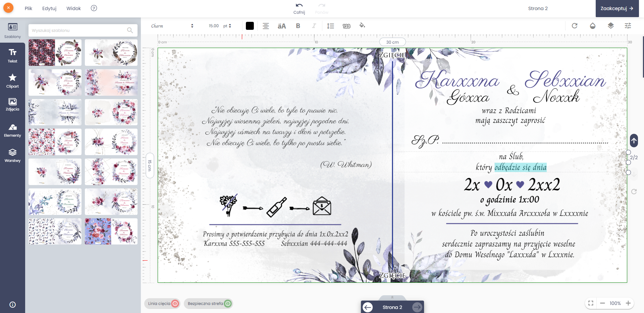Viewport: 644px width, 313px height.
Task: Toggle the Bezpieczna strefa indicator
Action: pyautogui.click(x=209, y=304)
